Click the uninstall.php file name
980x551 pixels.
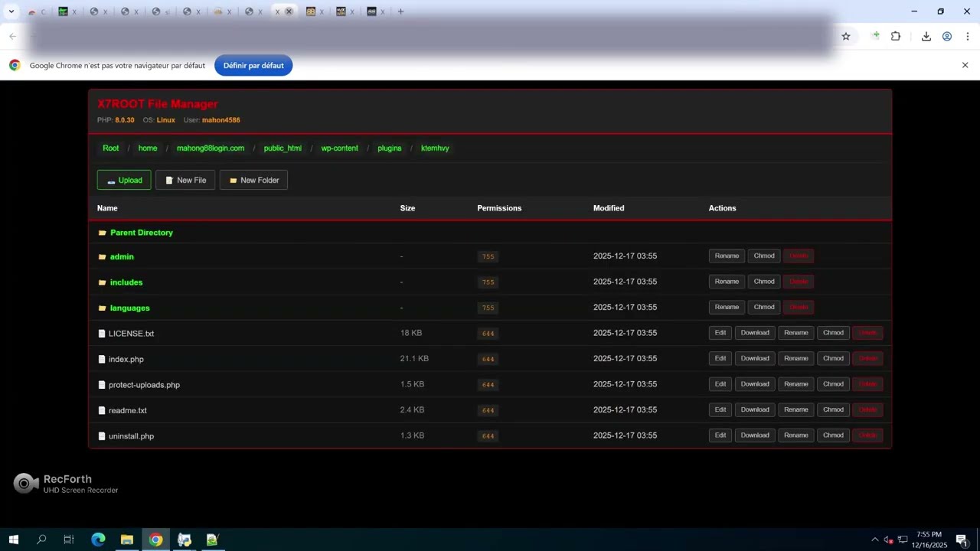pyautogui.click(x=131, y=436)
